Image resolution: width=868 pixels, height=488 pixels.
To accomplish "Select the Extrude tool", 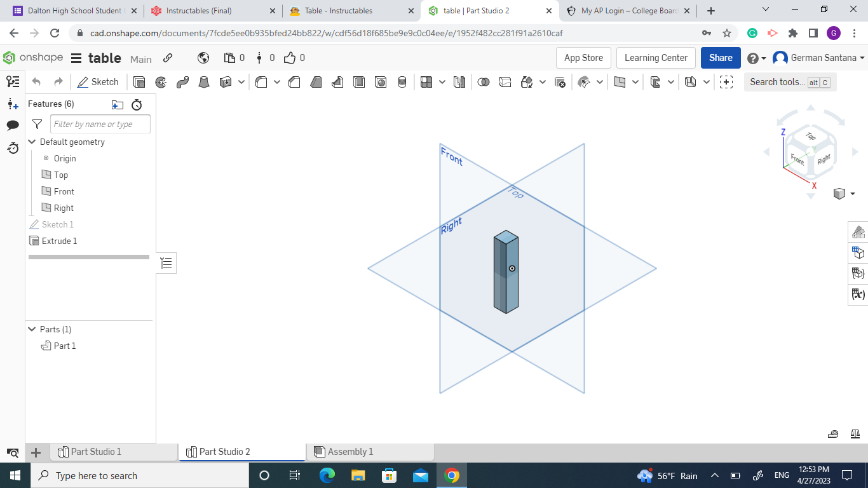I will (138, 81).
